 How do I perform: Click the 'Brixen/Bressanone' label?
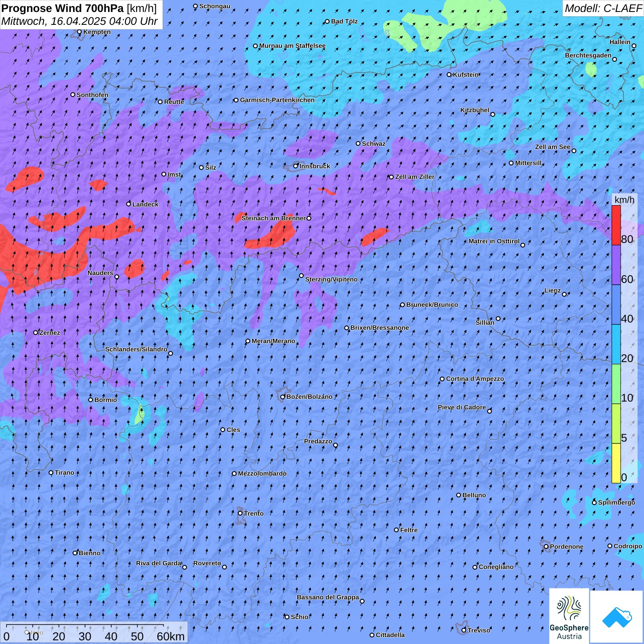tap(379, 328)
